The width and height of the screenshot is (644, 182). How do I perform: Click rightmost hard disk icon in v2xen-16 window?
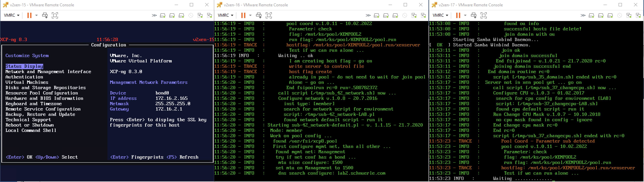[395, 16]
